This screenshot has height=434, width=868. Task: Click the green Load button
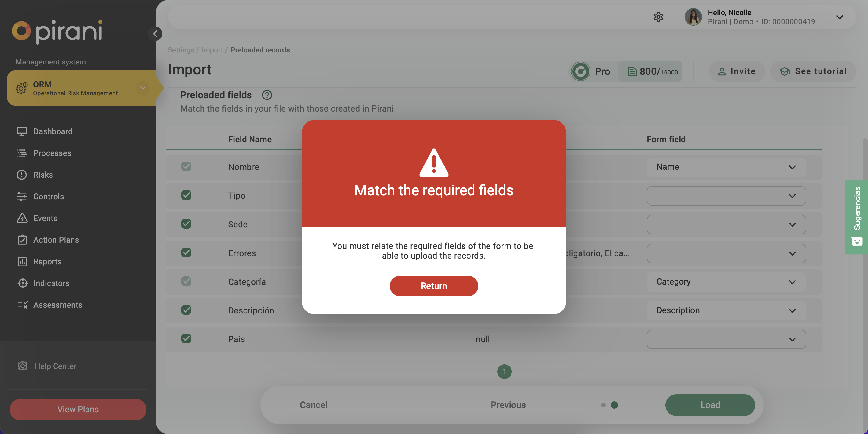[710, 405]
